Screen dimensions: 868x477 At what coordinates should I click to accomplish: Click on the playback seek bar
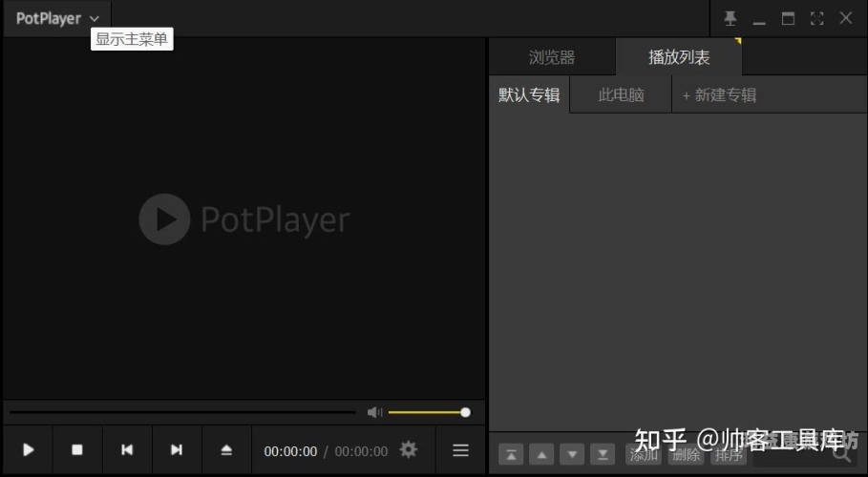click(182, 412)
